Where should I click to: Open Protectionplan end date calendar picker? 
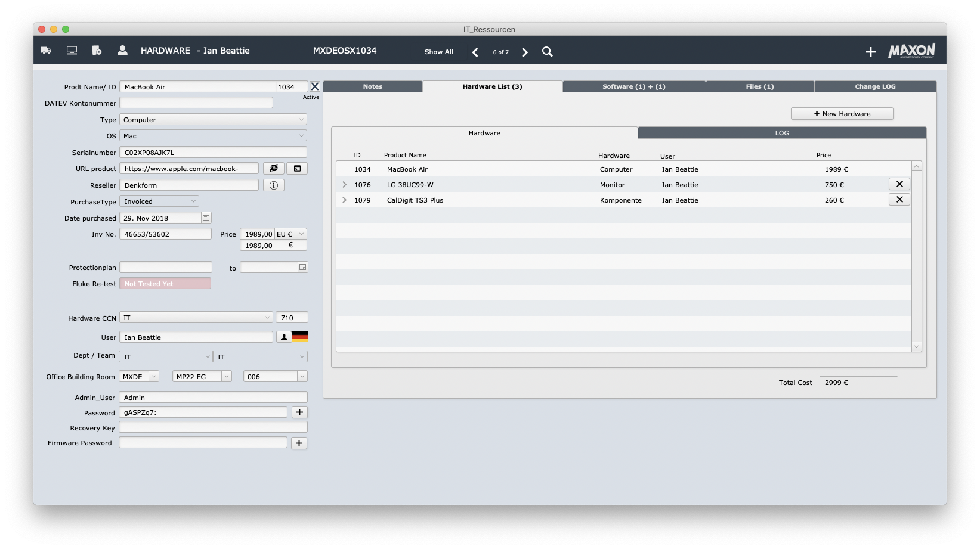click(303, 267)
